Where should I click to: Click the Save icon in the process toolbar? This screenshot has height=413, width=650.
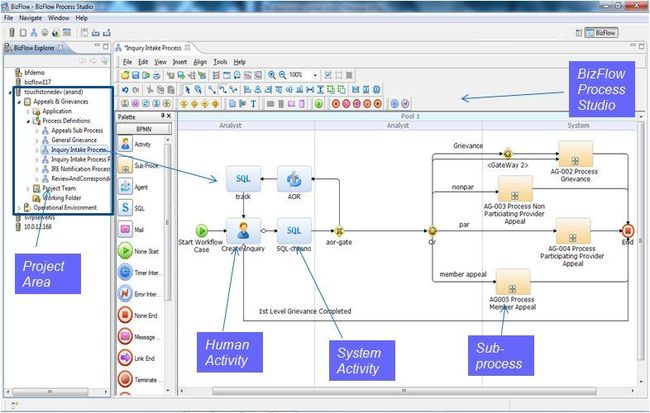[x=136, y=75]
